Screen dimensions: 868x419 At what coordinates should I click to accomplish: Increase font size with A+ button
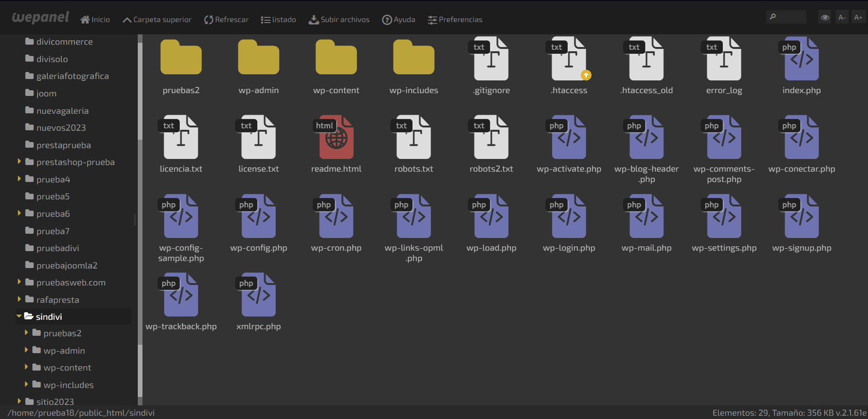pos(858,17)
